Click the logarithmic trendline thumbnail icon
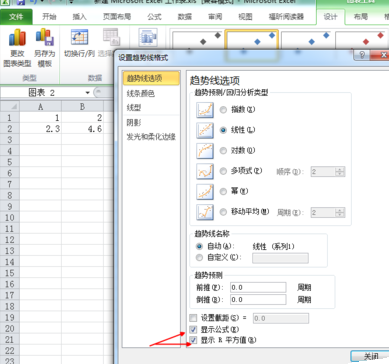The height and width of the screenshot is (364, 389). [x=205, y=151]
